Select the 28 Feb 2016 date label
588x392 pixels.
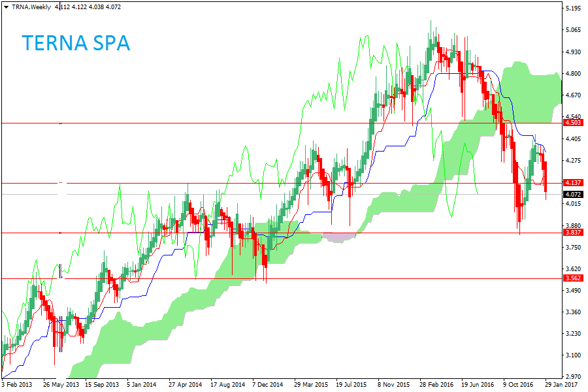[436, 385]
